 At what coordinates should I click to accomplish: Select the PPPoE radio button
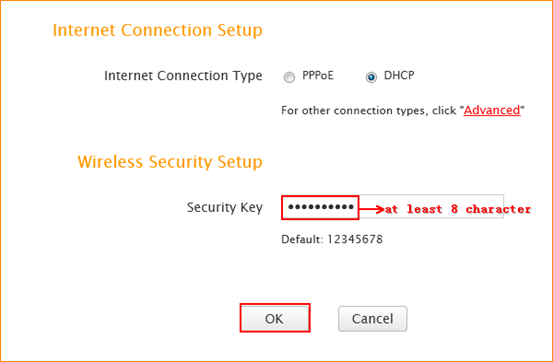(289, 77)
